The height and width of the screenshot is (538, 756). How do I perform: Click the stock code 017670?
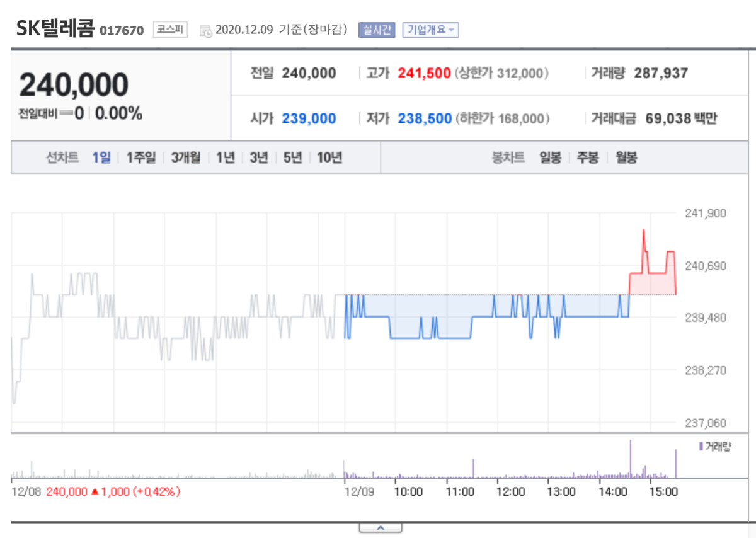pyautogui.click(x=122, y=31)
